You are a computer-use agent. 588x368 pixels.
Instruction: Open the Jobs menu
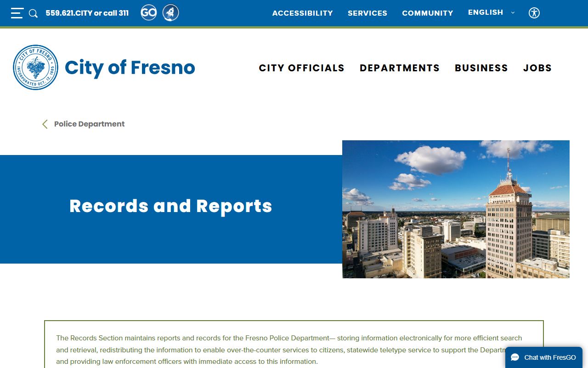point(537,68)
